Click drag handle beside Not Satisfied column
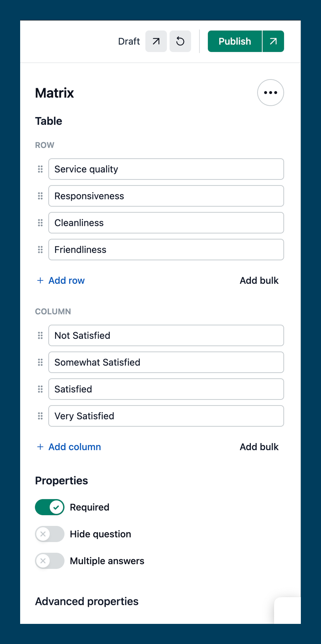This screenshot has height=644, width=321. pos(40,335)
